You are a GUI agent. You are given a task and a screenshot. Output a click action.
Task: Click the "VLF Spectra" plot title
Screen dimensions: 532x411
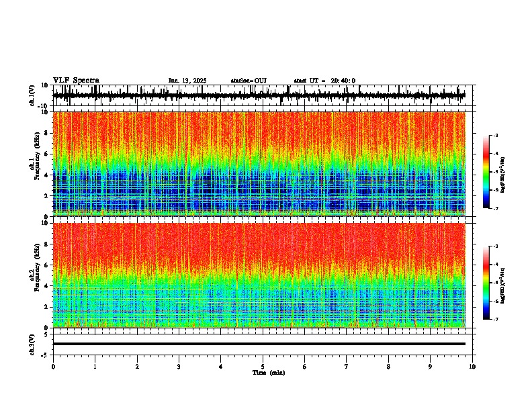(76, 81)
